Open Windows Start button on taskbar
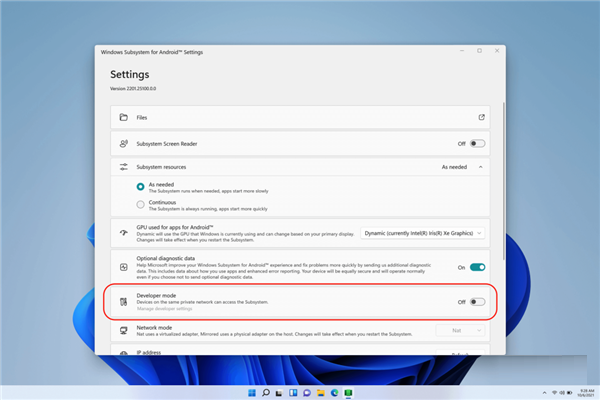The width and height of the screenshot is (600, 400). click(252, 393)
